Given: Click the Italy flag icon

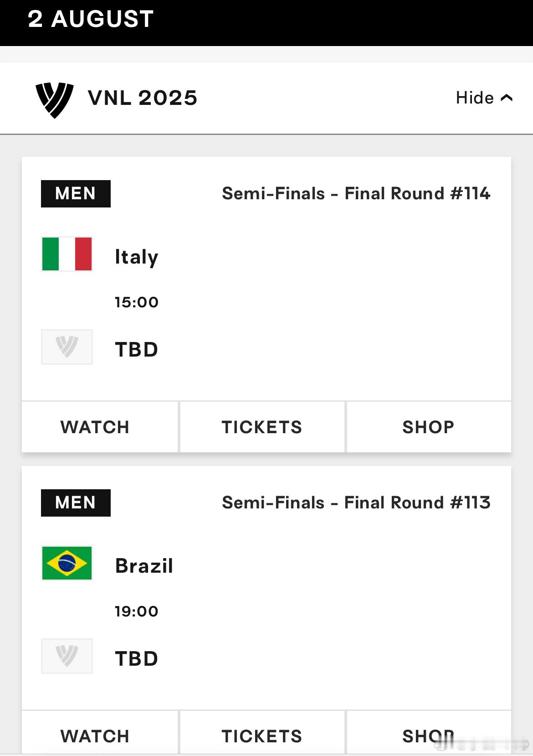Looking at the screenshot, I should [x=67, y=254].
